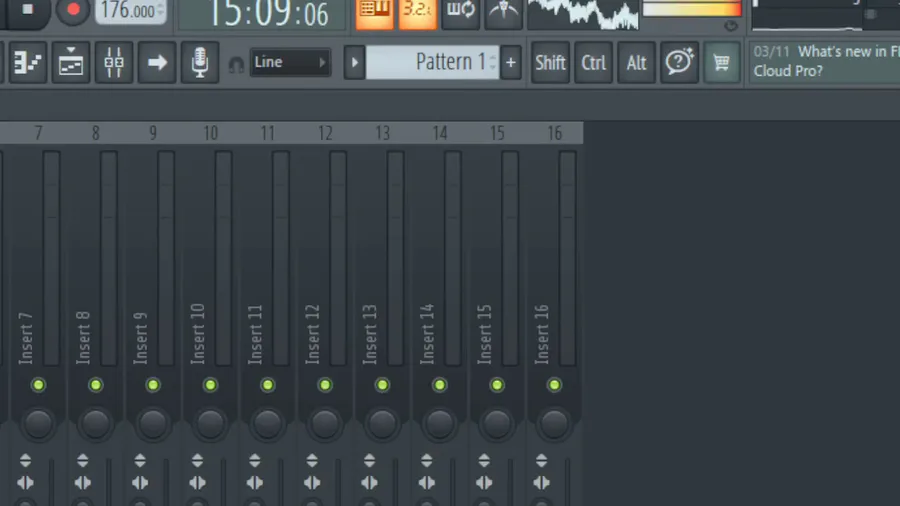Viewport: 900px width, 506px height.
Task: Select the Insert 15 track label
Action: 485,334
